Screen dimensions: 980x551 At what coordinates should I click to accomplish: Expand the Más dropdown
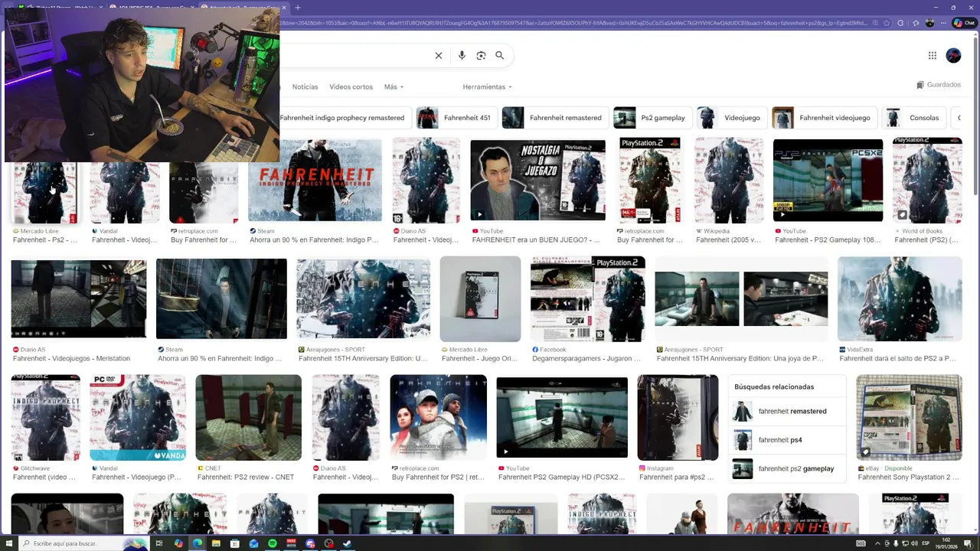tap(394, 86)
